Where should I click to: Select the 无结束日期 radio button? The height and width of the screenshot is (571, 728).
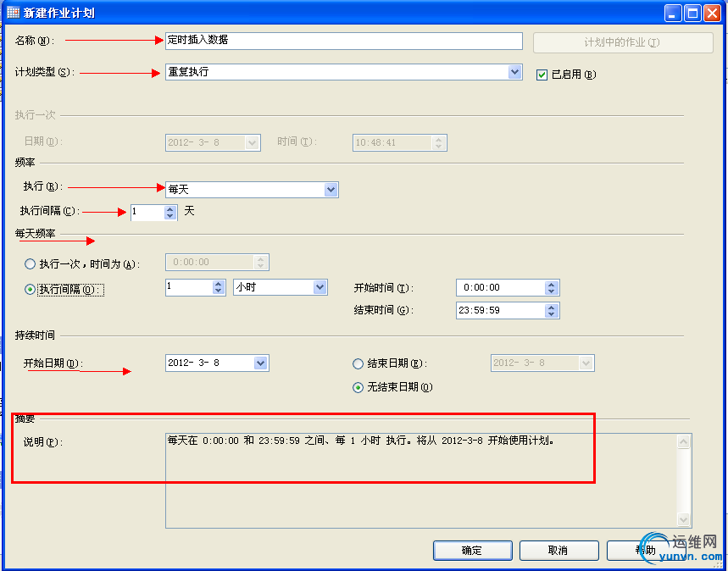(x=357, y=385)
